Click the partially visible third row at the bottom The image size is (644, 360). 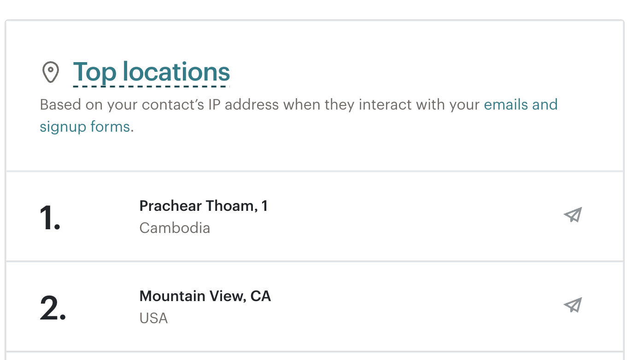click(315, 356)
